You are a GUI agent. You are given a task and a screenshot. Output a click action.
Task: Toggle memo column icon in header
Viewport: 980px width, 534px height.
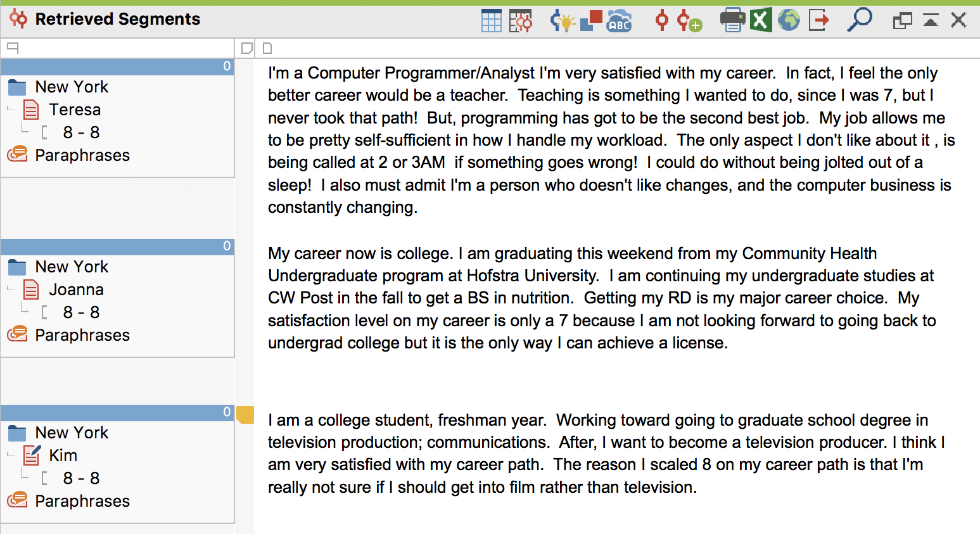click(x=246, y=48)
